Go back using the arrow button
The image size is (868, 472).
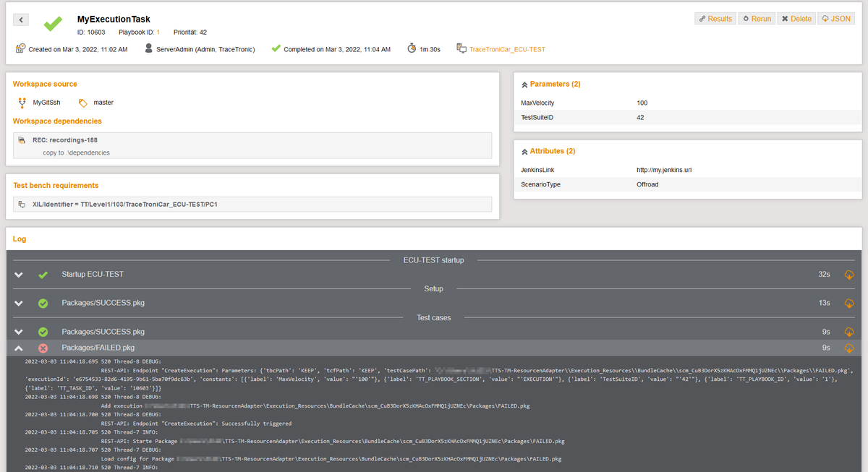coord(21,20)
